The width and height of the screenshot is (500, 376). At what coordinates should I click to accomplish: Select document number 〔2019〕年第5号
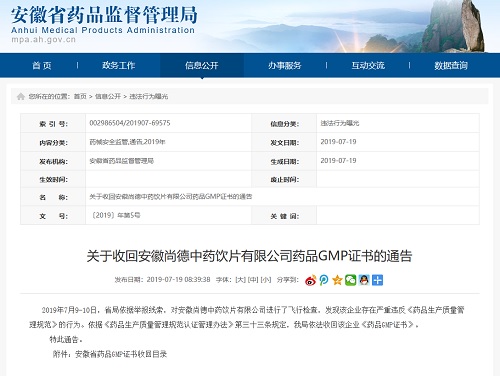[x=116, y=215]
